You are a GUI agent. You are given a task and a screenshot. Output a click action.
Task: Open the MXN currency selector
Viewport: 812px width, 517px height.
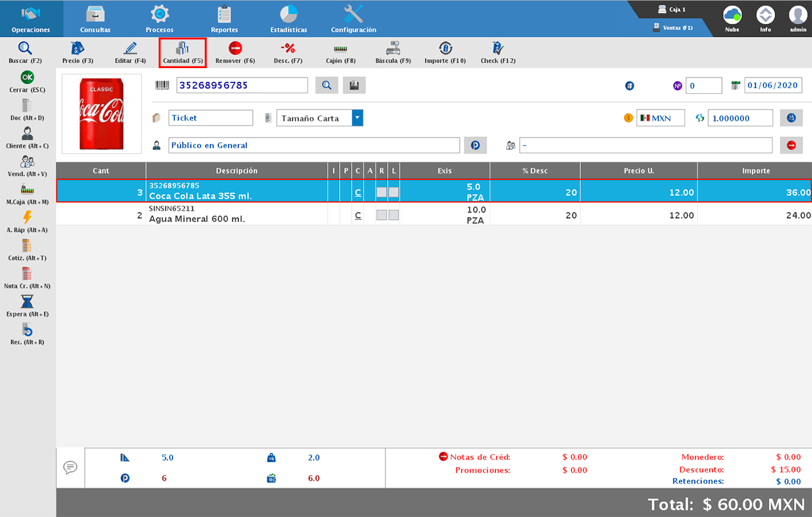point(660,118)
